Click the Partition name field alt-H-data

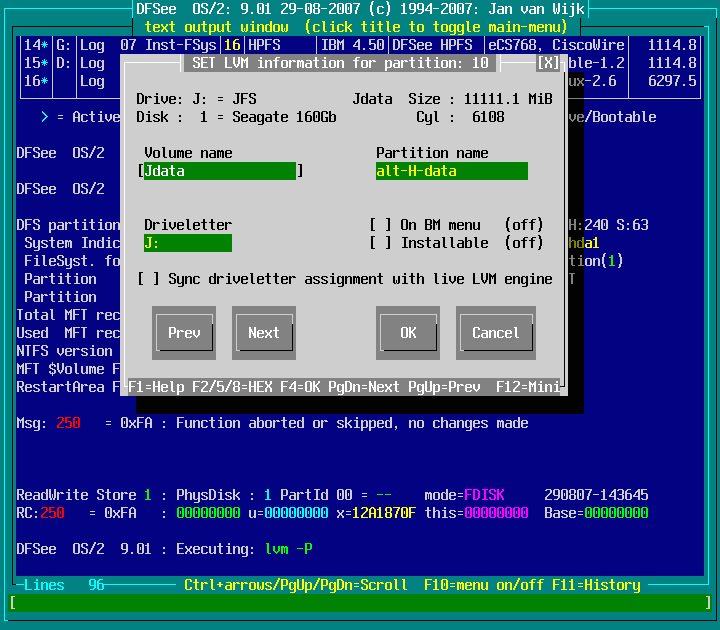[x=451, y=171]
